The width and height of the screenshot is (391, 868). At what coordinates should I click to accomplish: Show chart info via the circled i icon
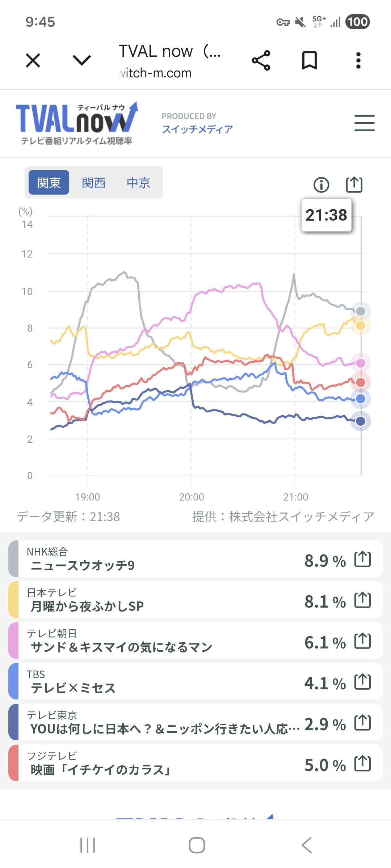[x=321, y=185]
